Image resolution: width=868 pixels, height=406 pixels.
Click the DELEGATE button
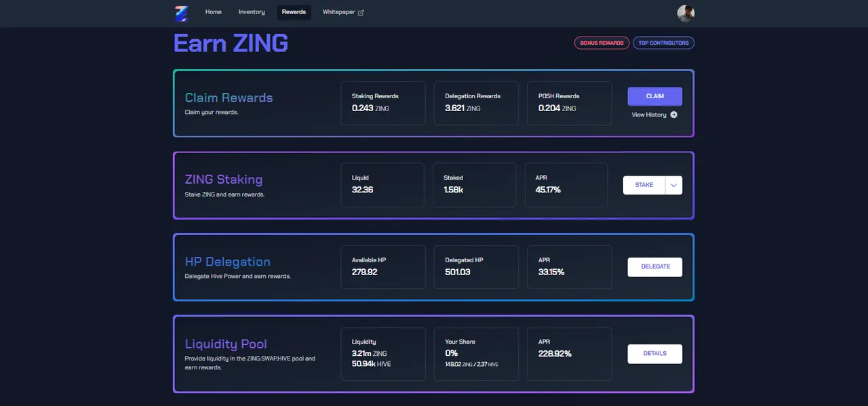point(655,267)
